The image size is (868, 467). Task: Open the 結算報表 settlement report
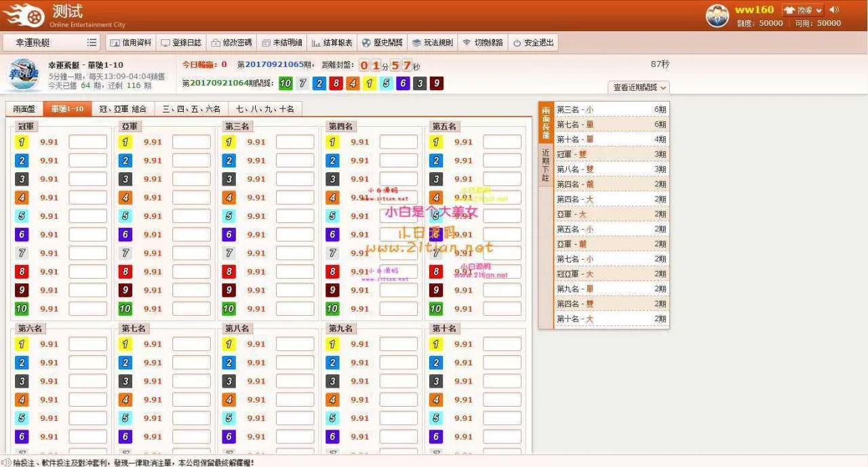[332, 43]
